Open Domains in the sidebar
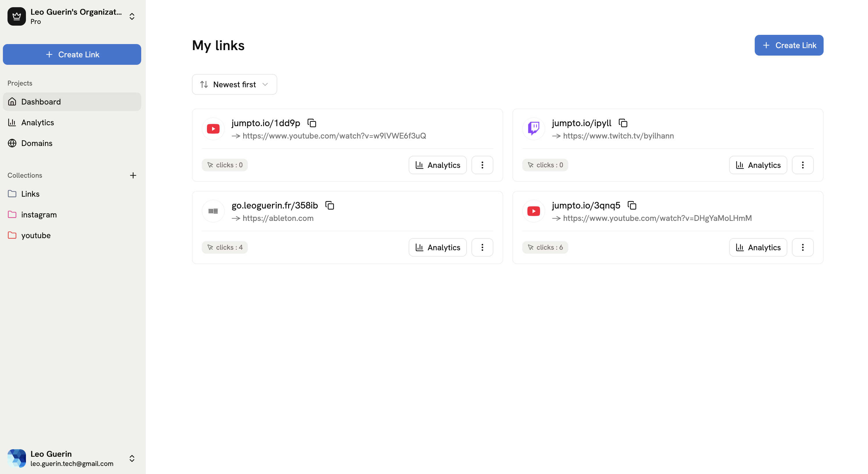Image resolution: width=868 pixels, height=474 pixels. 37,143
